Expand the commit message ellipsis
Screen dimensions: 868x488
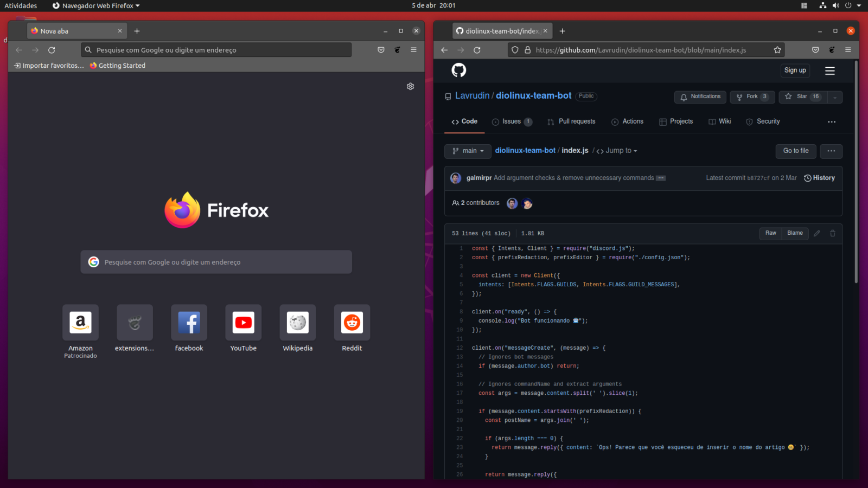pos(661,178)
